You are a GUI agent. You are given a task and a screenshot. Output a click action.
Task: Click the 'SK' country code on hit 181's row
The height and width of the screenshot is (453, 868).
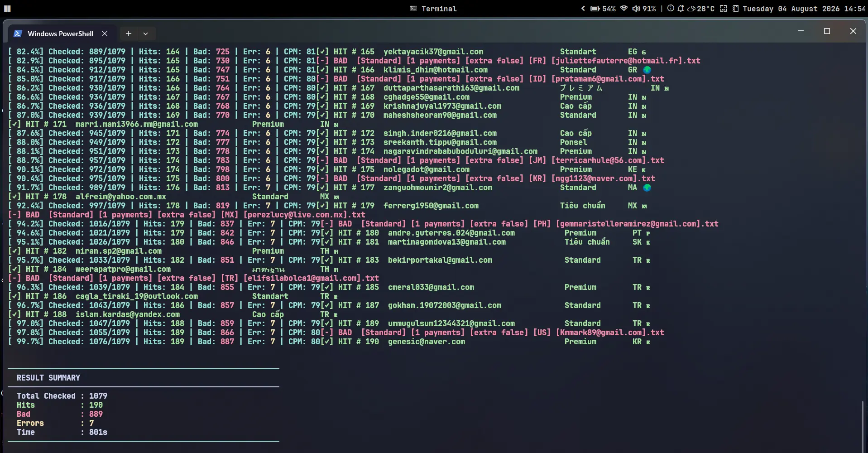(x=637, y=242)
